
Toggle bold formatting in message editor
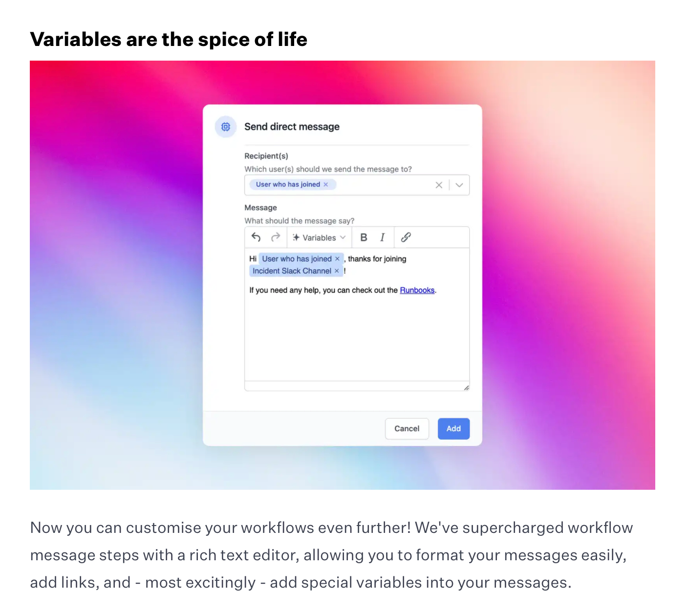[x=364, y=238]
